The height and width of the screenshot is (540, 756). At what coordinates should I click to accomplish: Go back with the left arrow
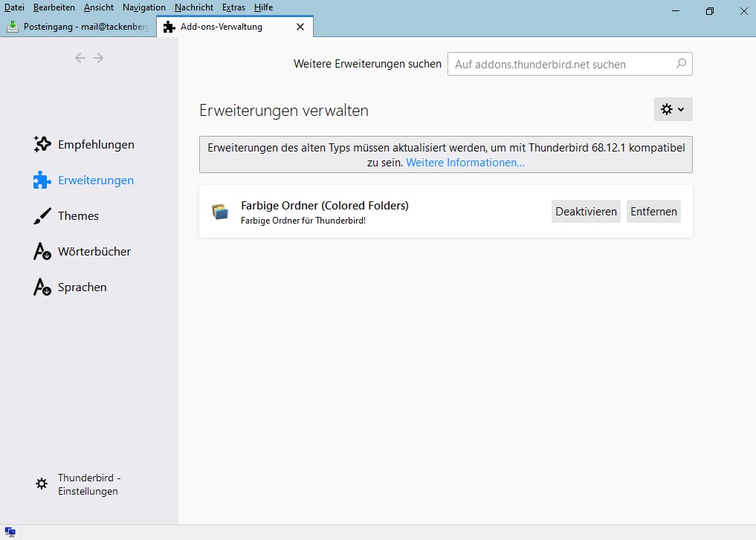pyautogui.click(x=80, y=58)
